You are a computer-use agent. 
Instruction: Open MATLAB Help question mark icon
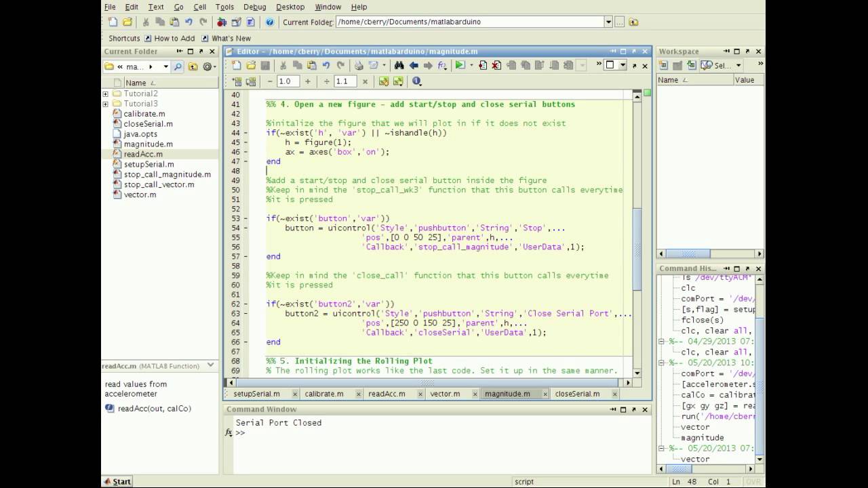coord(269,22)
